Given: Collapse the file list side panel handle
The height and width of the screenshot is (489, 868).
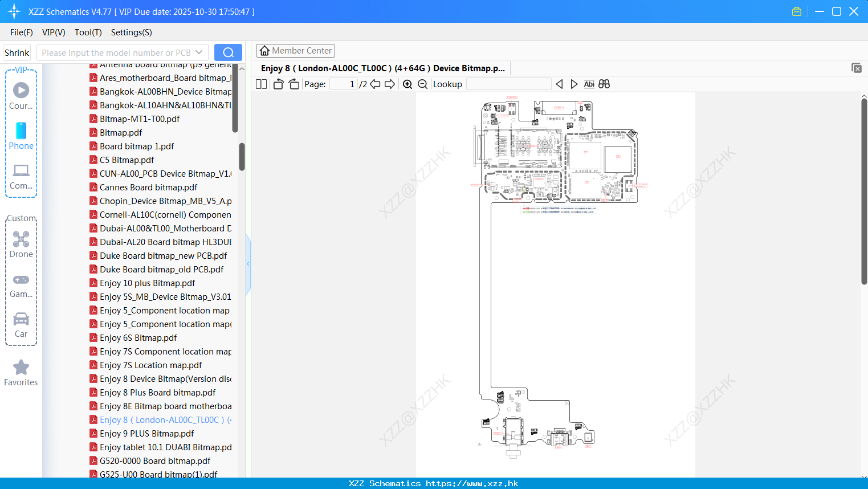Looking at the screenshot, I should tap(248, 264).
